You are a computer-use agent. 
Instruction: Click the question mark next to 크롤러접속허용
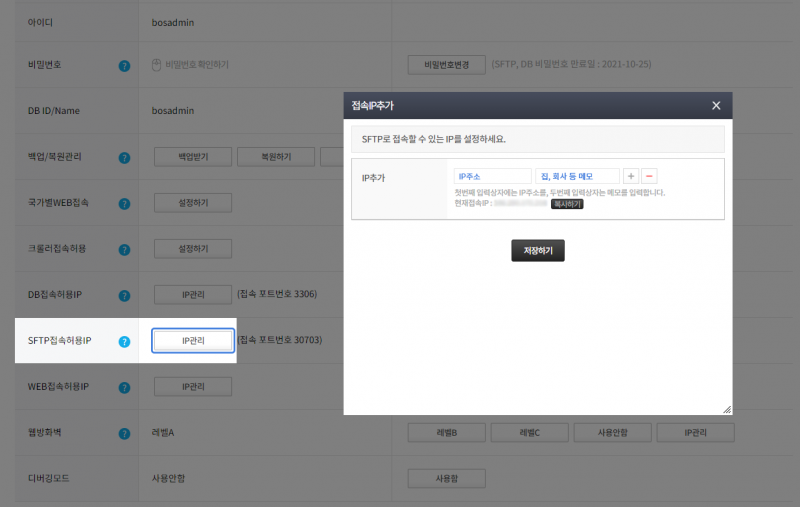(124, 249)
